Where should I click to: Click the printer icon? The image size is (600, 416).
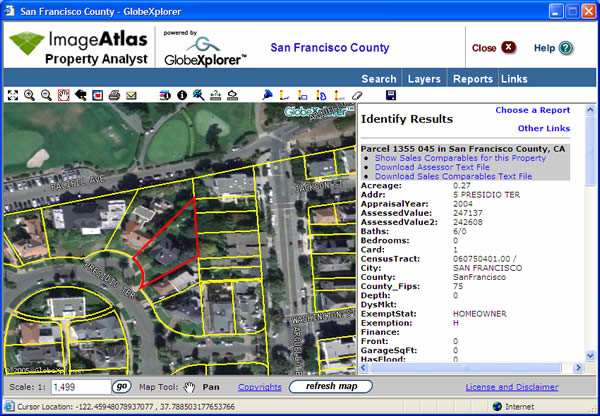pos(114,95)
